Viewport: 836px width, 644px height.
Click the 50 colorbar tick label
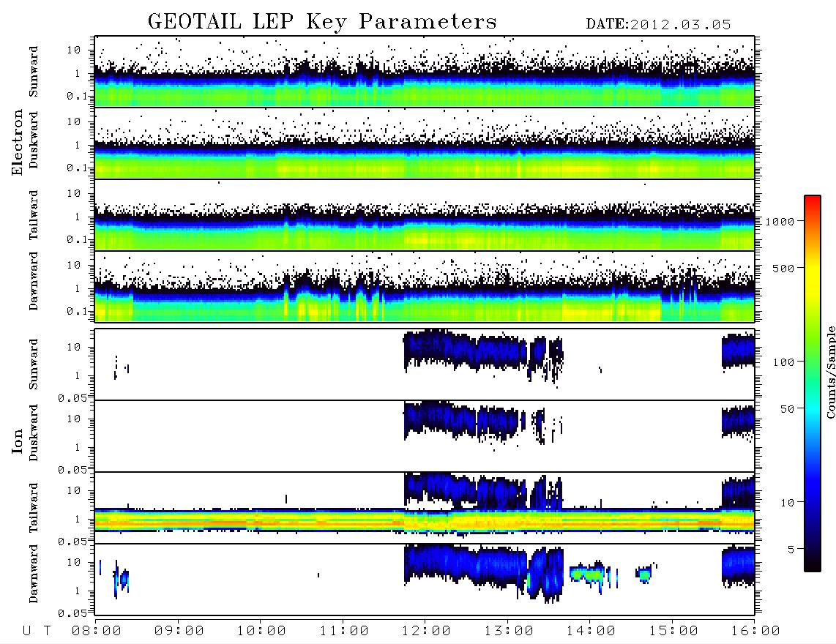point(786,409)
